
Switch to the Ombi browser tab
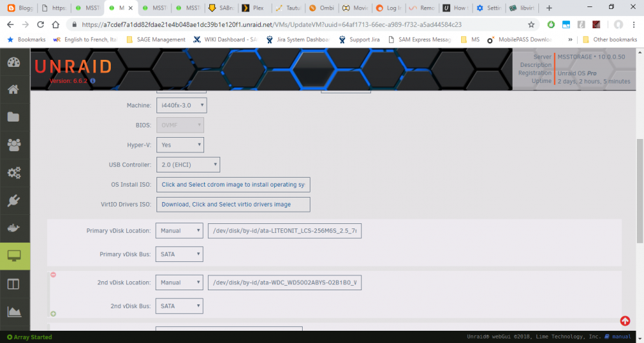[x=322, y=8]
